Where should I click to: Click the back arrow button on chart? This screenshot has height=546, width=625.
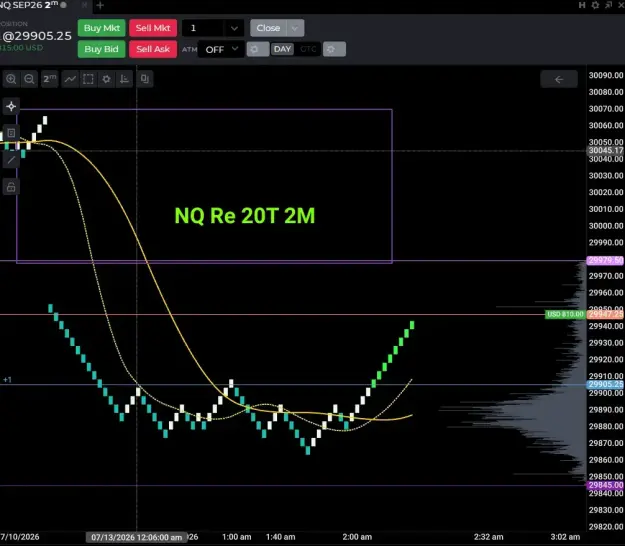pos(559,79)
